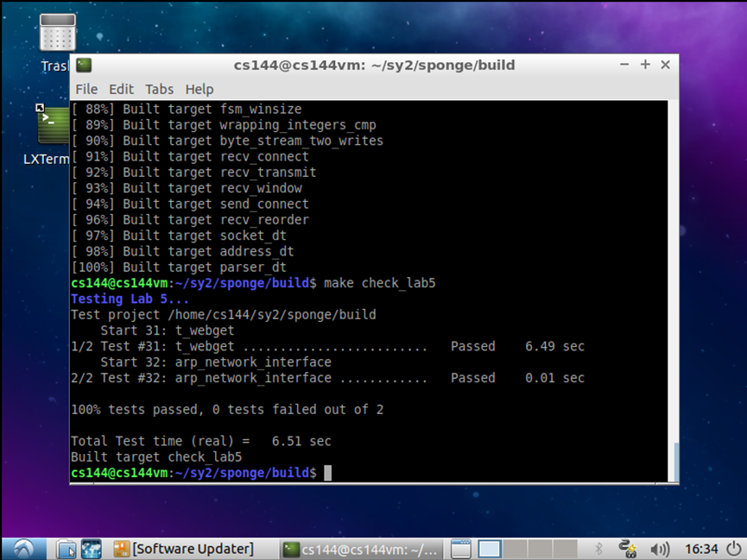Open the Edit menu in LXTerminal

click(121, 89)
